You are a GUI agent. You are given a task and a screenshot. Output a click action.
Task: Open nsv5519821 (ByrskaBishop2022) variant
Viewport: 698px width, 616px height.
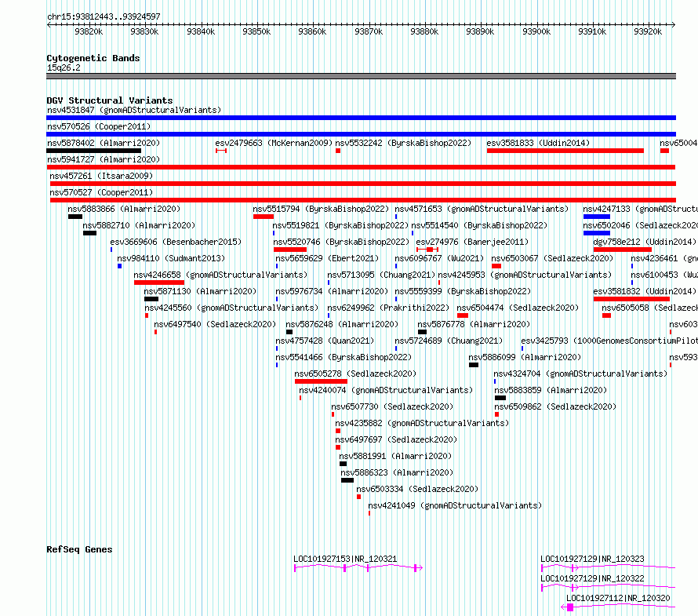[340, 225]
